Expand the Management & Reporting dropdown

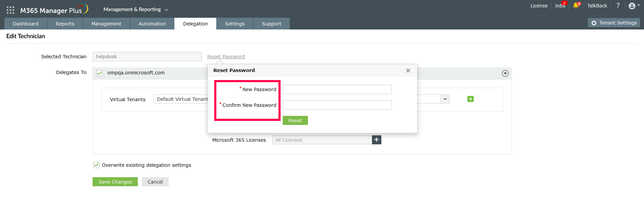pyautogui.click(x=136, y=9)
